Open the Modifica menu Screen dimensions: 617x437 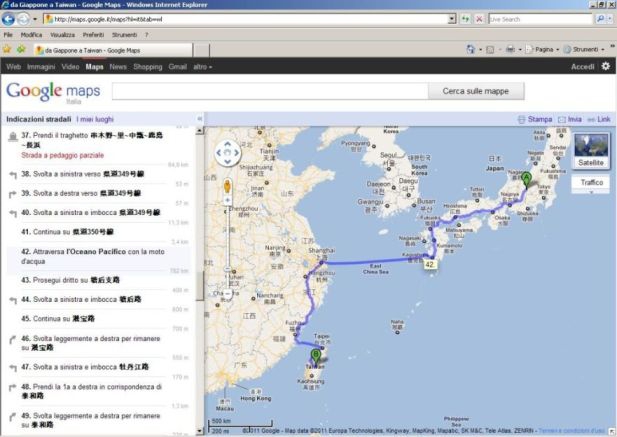(x=31, y=35)
